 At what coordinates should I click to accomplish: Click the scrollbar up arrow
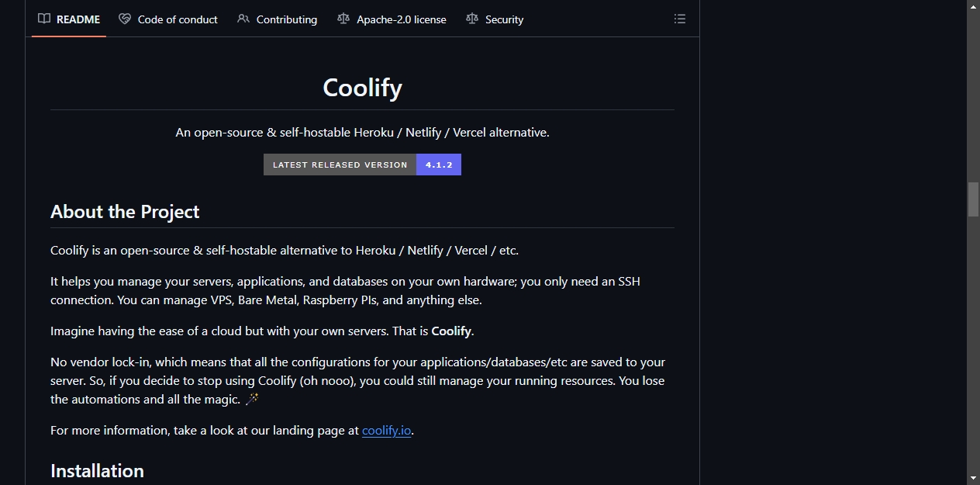pos(973,6)
